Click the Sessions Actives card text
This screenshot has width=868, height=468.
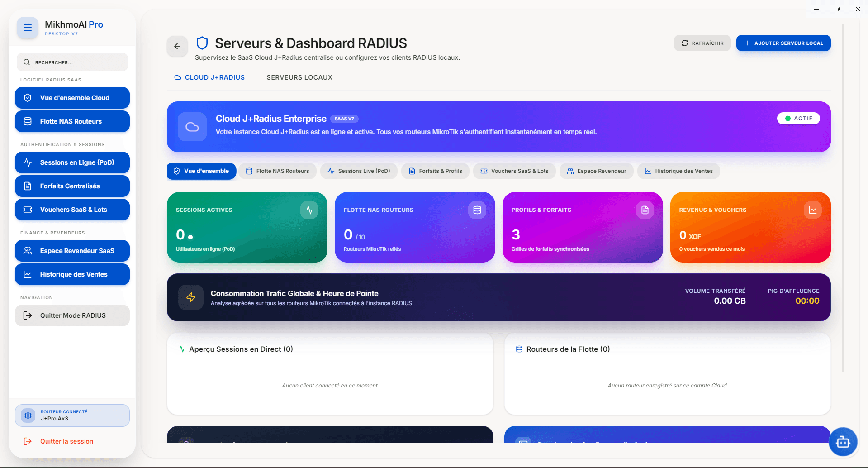204,210
